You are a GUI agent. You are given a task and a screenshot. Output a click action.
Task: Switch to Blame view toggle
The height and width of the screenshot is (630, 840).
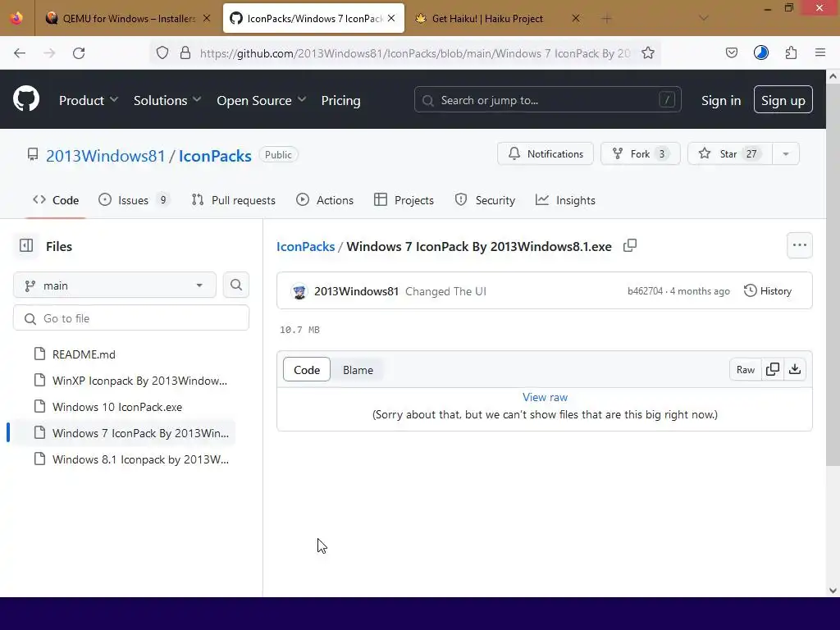click(358, 370)
